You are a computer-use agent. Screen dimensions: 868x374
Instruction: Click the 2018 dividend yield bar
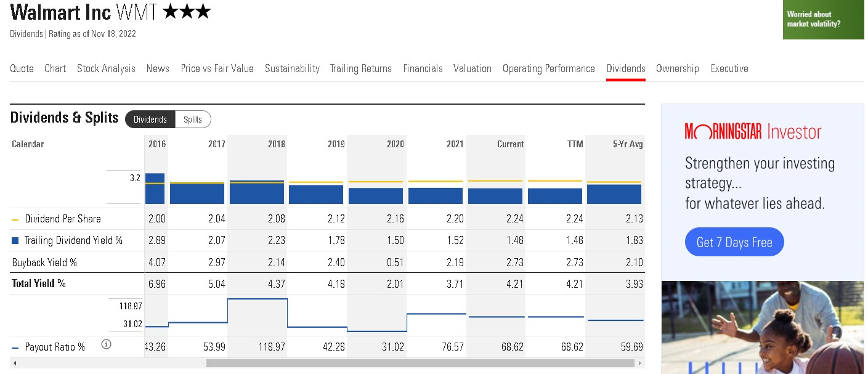tap(256, 192)
